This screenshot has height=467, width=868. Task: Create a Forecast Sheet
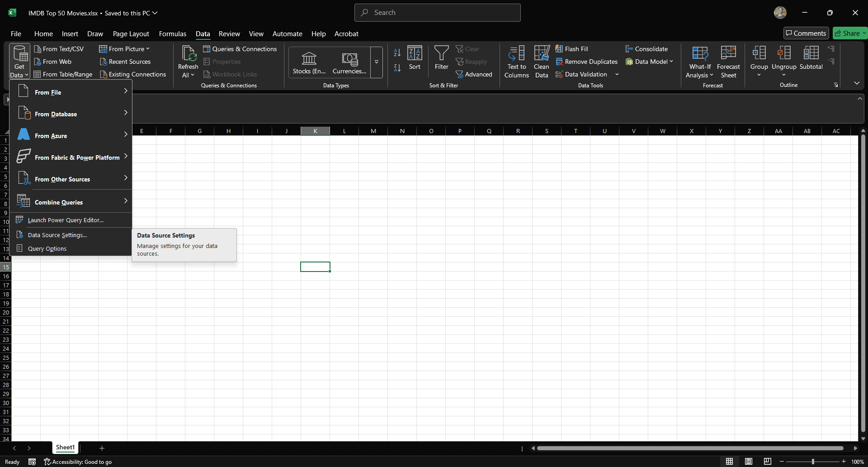(x=728, y=62)
